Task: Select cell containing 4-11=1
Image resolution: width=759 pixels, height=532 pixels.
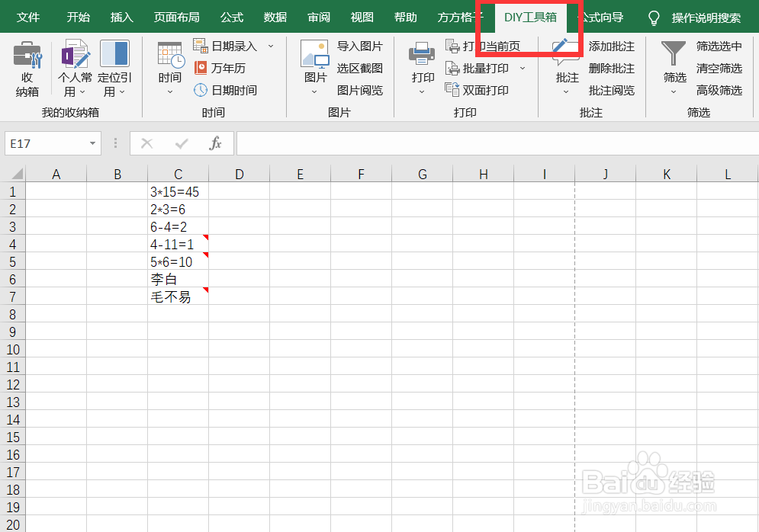Action: [178, 244]
